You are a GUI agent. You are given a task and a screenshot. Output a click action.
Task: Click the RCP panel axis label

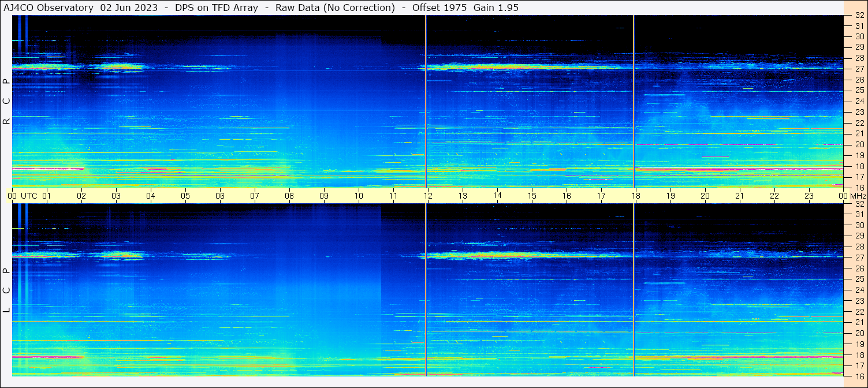click(6, 102)
